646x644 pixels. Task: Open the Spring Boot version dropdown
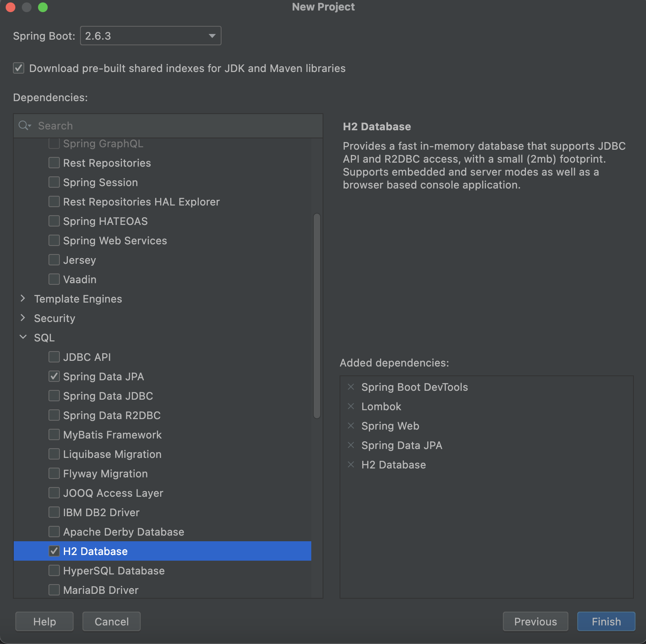point(151,36)
